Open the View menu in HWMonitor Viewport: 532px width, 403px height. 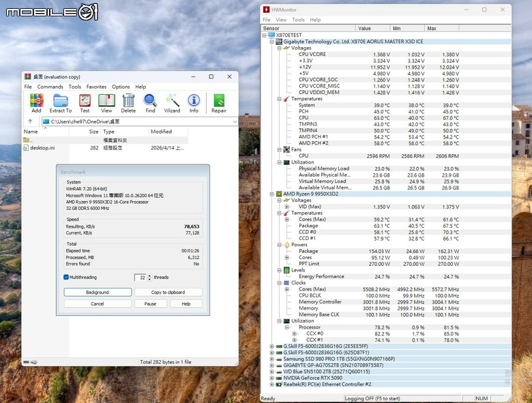[x=281, y=20]
